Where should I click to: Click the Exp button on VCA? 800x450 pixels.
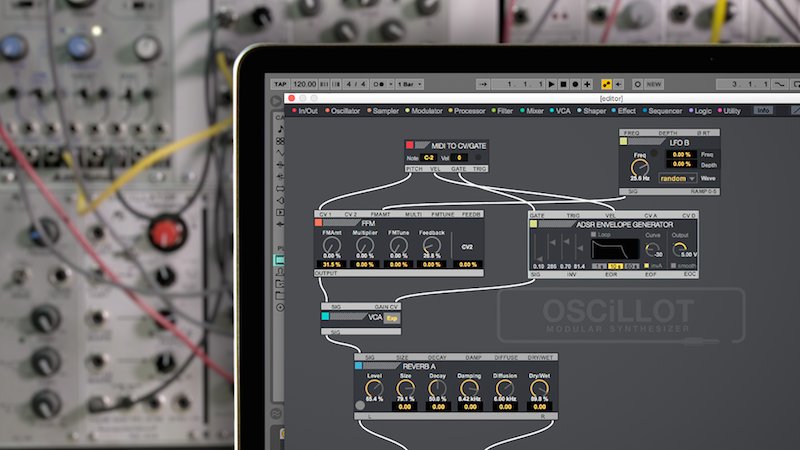point(392,316)
